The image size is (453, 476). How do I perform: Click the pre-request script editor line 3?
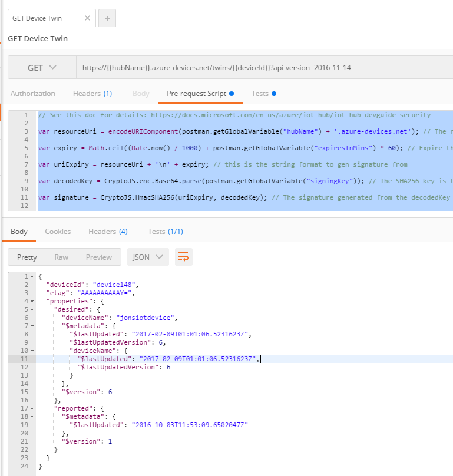point(236,131)
